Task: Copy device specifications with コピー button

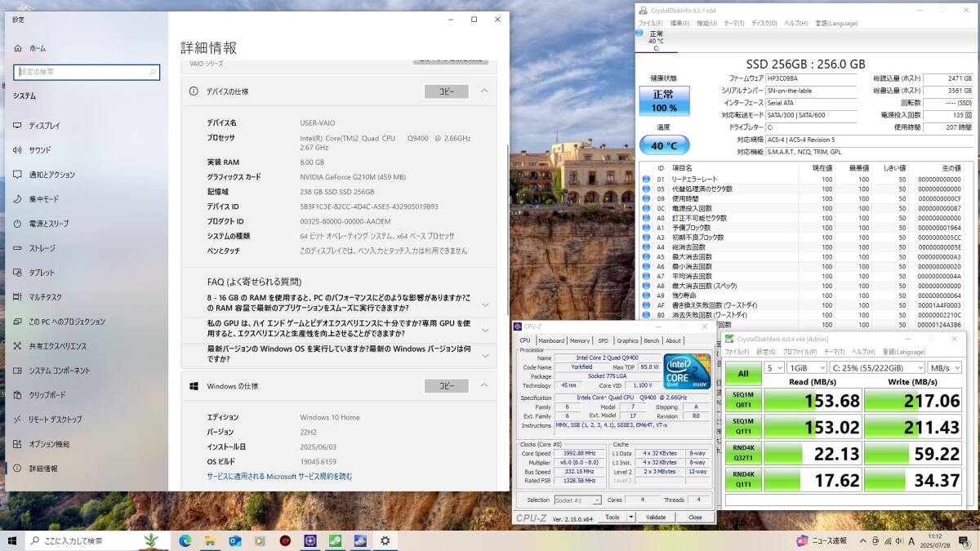Action: coord(446,91)
